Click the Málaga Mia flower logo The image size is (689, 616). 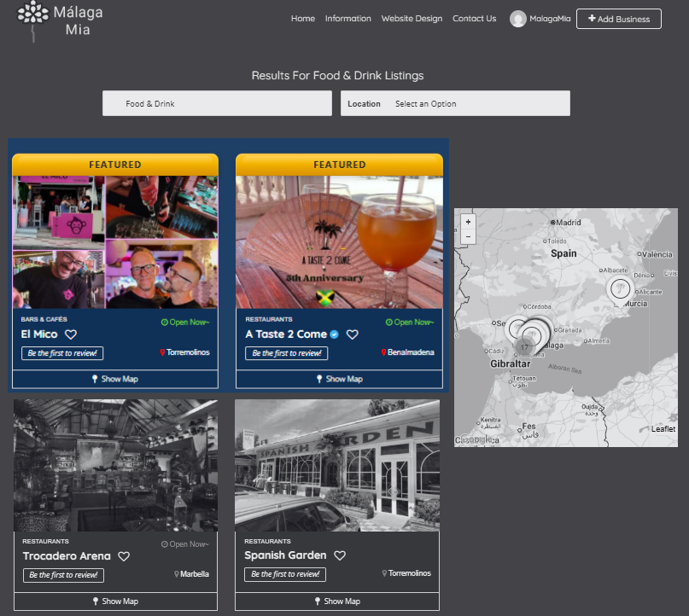(32, 21)
